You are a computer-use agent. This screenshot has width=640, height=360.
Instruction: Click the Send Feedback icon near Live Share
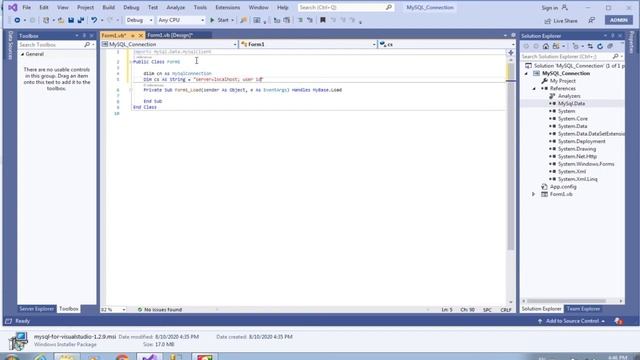pyautogui.click(x=591, y=20)
